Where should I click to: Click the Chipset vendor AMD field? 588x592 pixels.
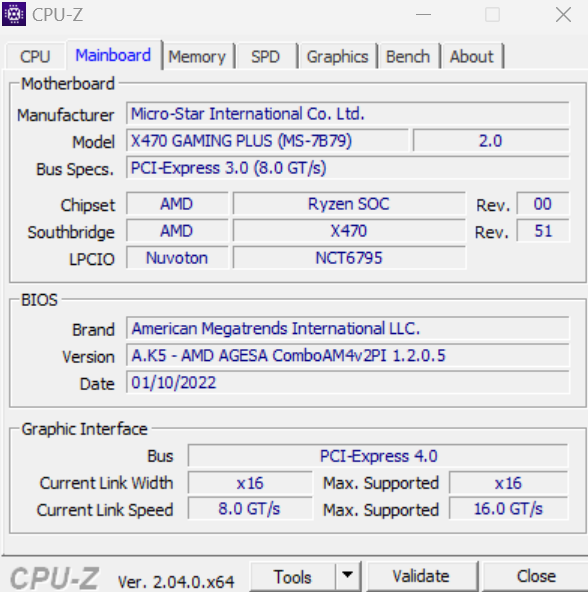tap(177, 204)
